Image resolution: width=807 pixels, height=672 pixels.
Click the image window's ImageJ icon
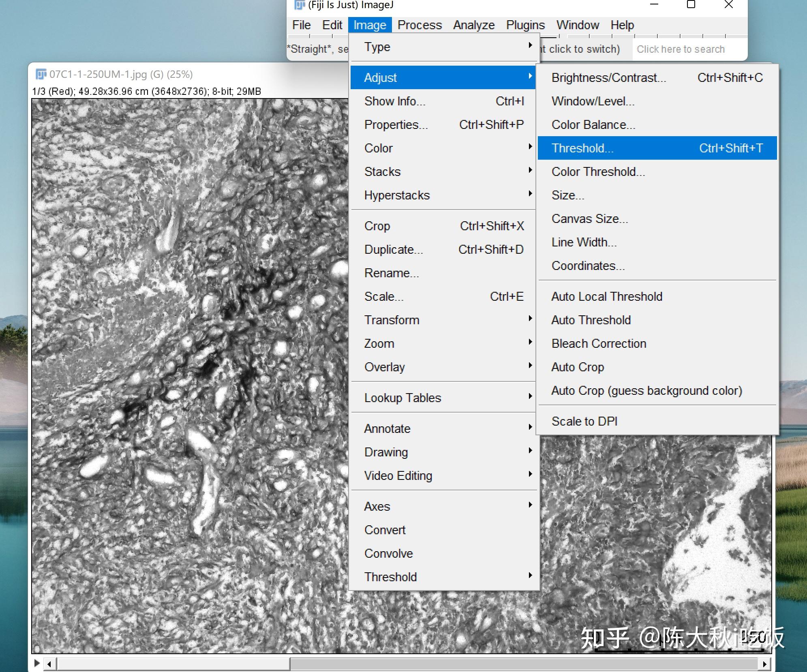pos(41,74)
